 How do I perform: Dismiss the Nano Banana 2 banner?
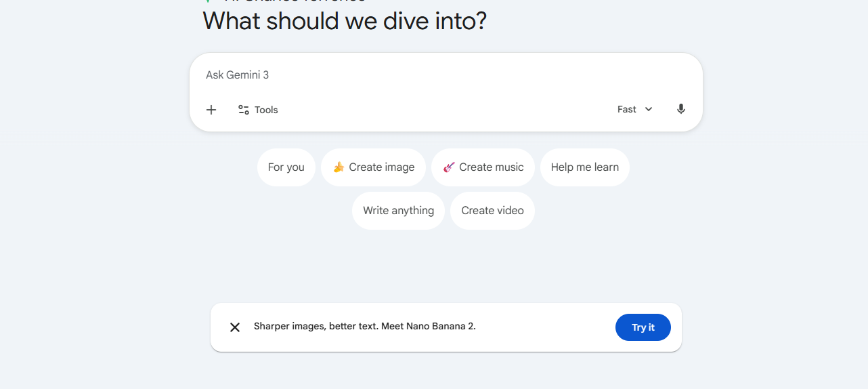pos(235,327)
